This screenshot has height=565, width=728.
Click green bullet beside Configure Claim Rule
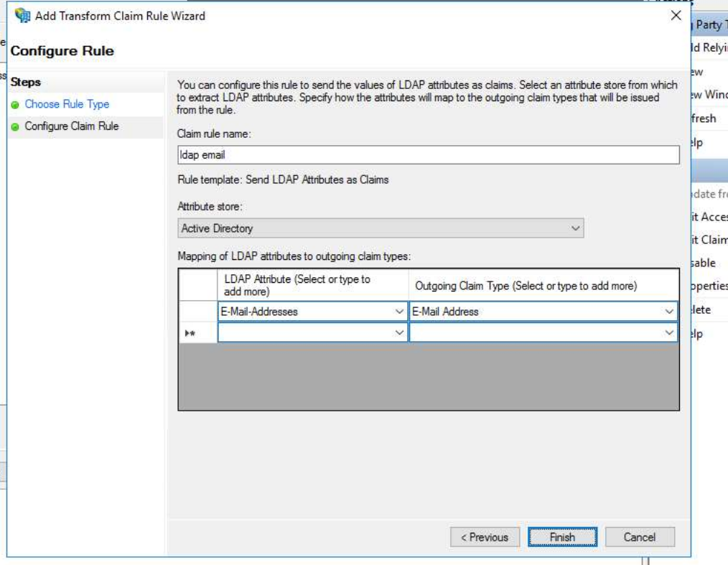(14, 127)
